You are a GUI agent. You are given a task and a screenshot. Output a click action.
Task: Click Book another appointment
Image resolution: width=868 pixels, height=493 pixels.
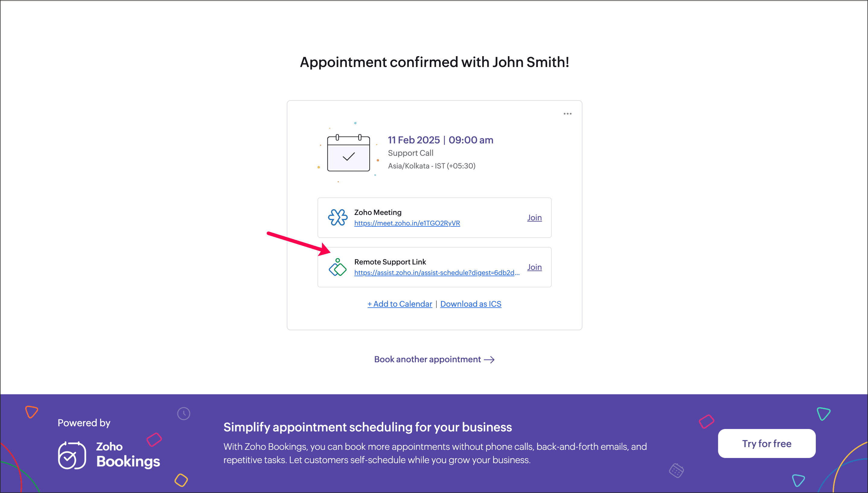(x=427, y=359)
